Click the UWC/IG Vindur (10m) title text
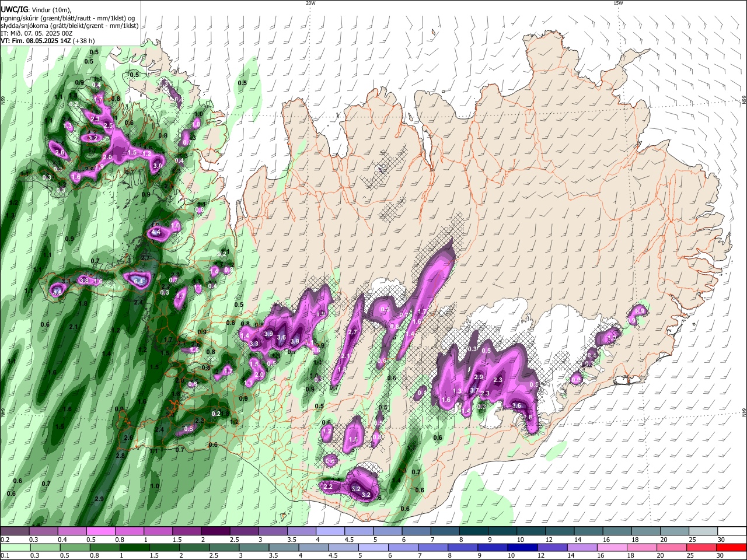 click(35, 9)
